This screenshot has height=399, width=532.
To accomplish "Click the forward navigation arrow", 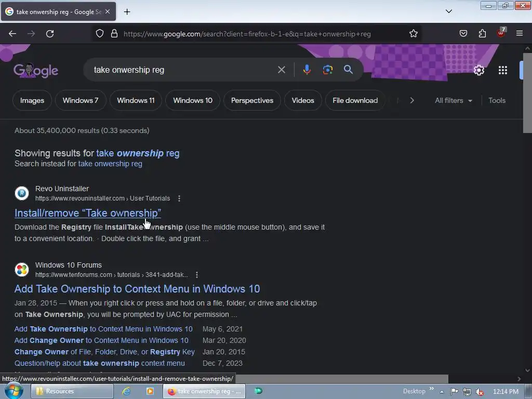I will tap(31, 34).
